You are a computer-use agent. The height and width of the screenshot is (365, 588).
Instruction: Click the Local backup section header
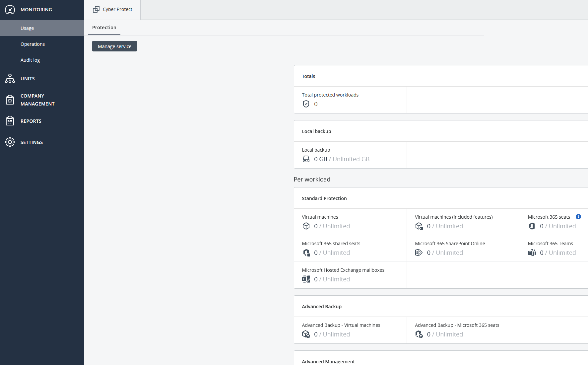(x=316, y=131)
